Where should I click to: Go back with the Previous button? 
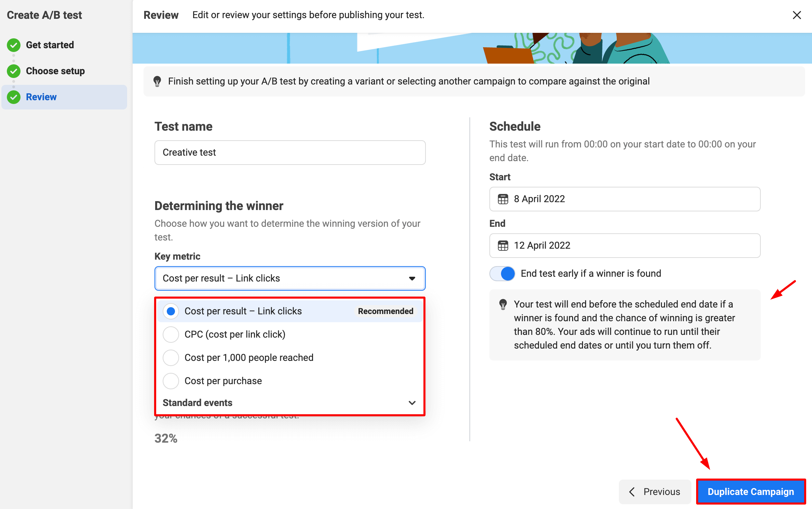pos(655,492)
